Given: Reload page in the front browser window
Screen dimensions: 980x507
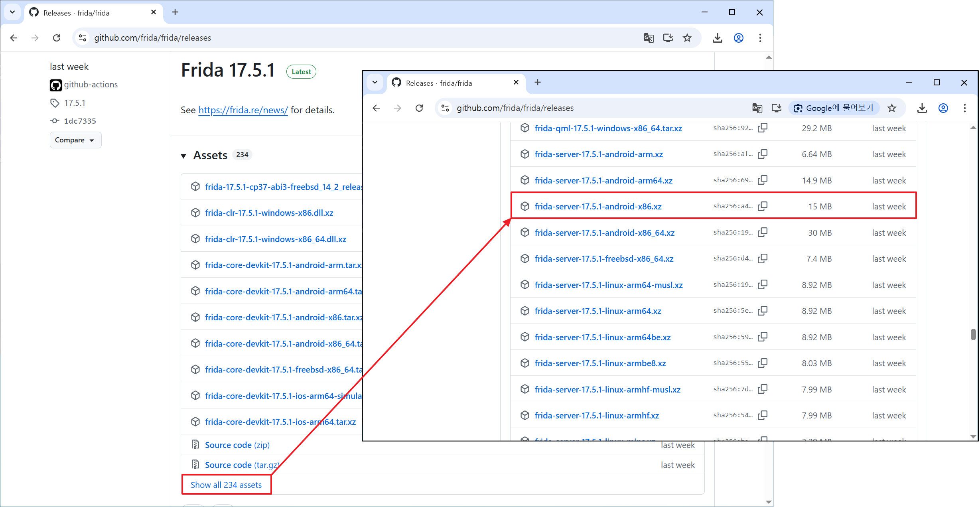Looking at the screenshot, I should 419,108.
